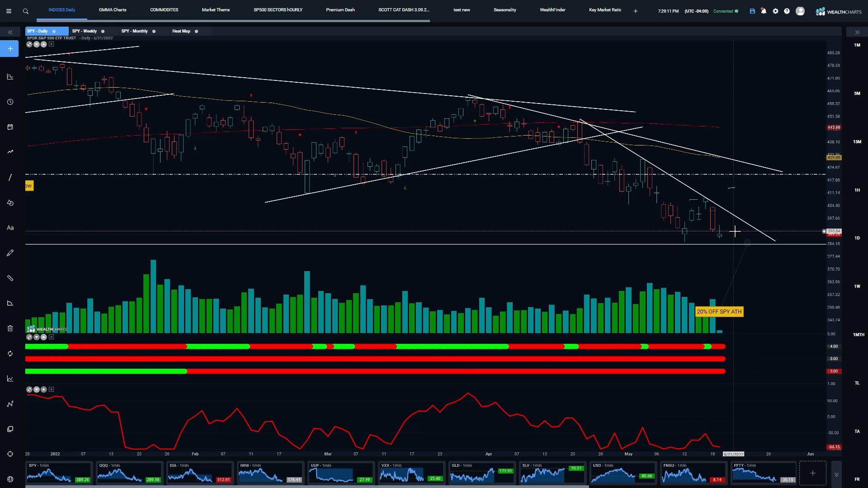Click the 20% OFF SPY ATH annotation label
The height and width of the screenshot is (488, 868).
719,312
